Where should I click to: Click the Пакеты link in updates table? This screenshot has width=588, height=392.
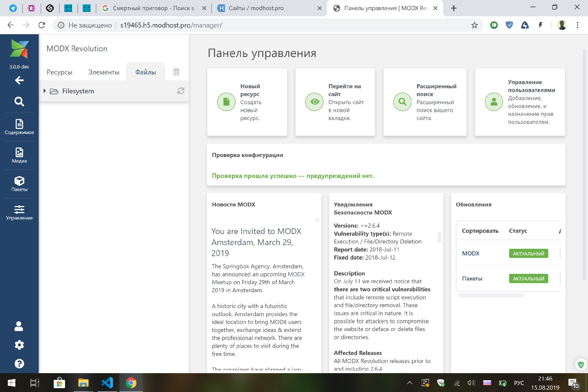(x=472, y=278)
